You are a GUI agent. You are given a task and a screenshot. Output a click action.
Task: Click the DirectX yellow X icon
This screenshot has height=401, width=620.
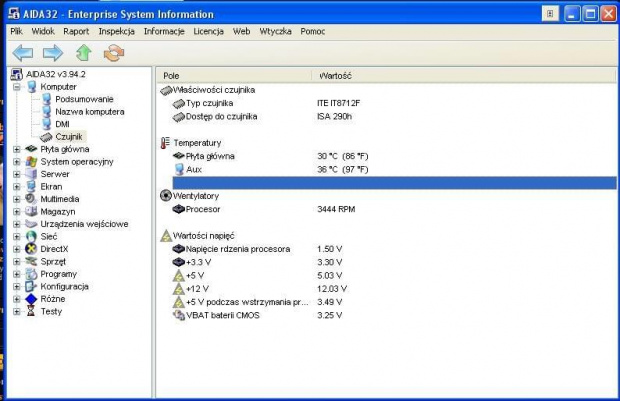[x=31, y=249]
